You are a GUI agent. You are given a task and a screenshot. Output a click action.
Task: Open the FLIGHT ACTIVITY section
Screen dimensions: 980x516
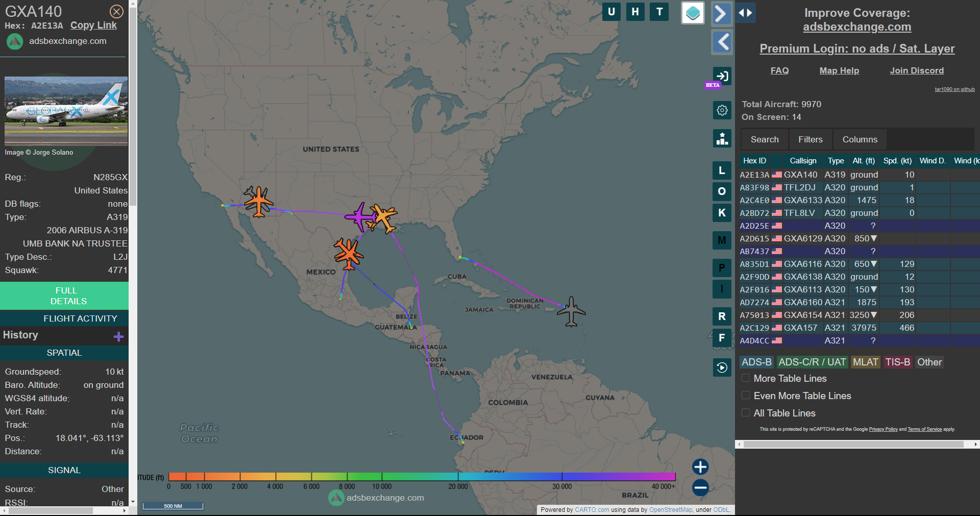[x=64, y=318]
